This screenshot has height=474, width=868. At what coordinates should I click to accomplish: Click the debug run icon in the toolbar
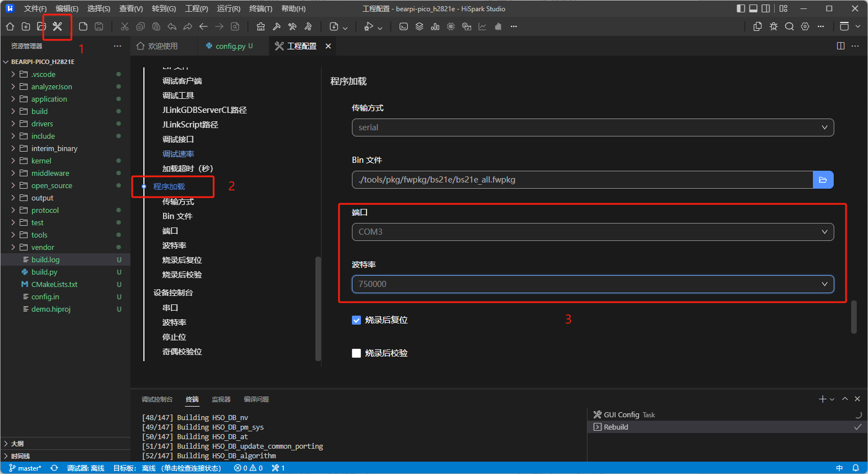[x=369, y=26]
